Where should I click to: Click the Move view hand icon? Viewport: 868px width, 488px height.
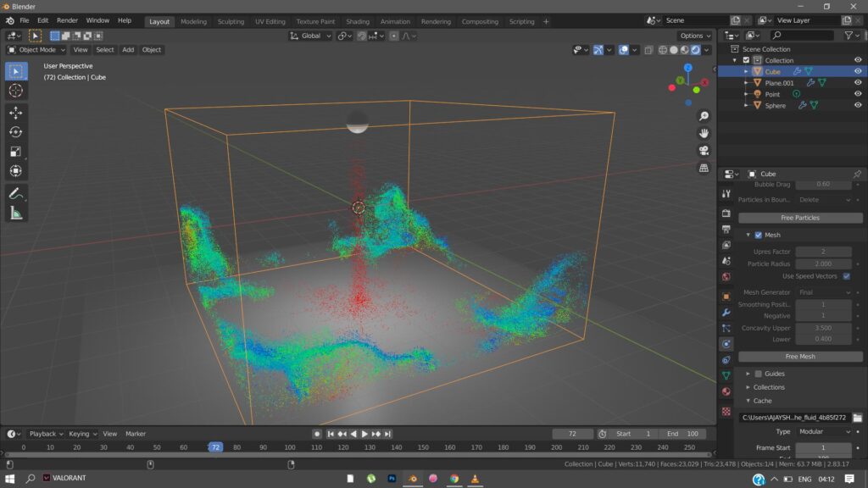[704, 133]
